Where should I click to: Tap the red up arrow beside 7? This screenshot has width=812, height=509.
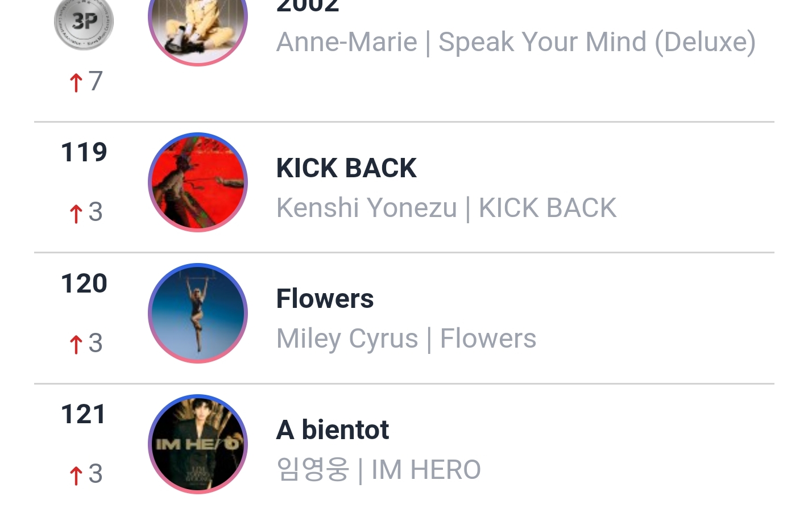coord(76,82)
